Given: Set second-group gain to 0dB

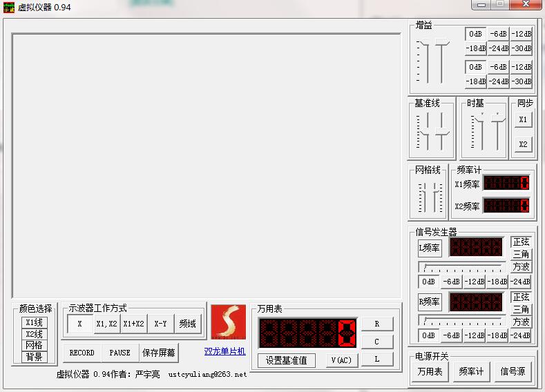Looking at the screenshot, I should pos(476,67).
